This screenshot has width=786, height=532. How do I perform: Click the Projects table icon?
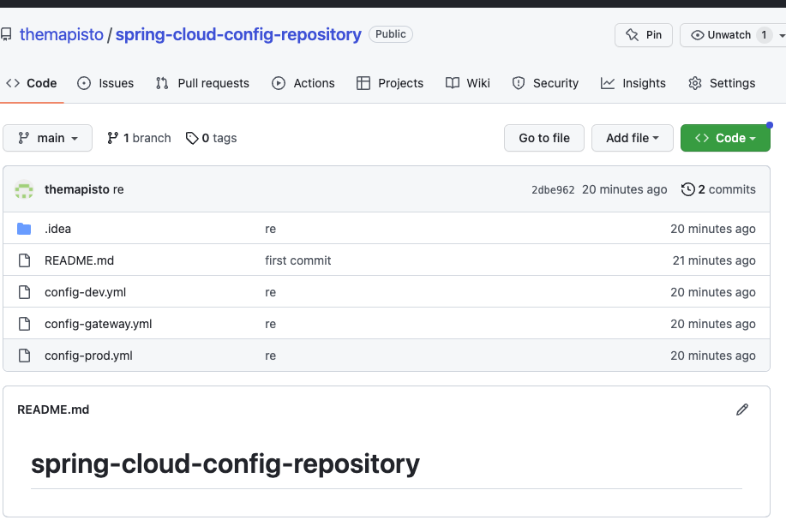pos(363,83)
